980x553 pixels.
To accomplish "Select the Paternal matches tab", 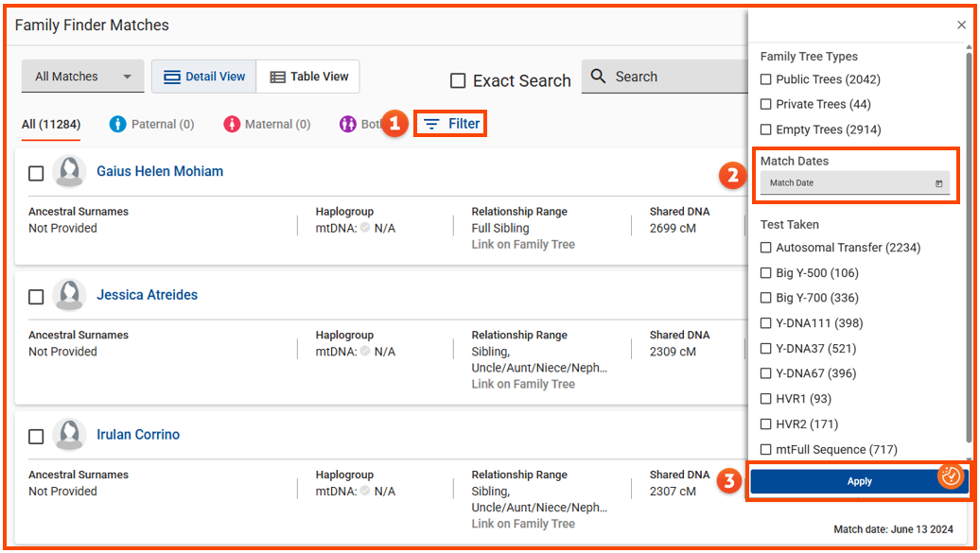I will tap(151, 124).
